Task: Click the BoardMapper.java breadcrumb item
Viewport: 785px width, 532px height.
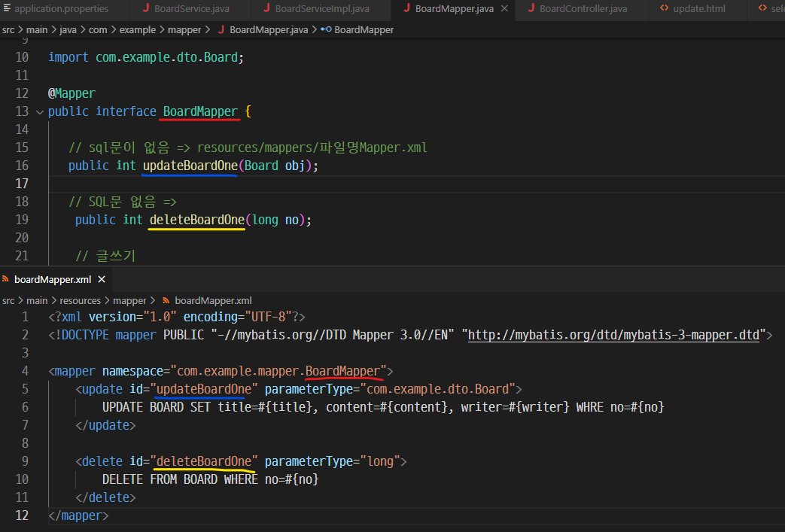Action: pyautogui.click(x=269, y=30)
